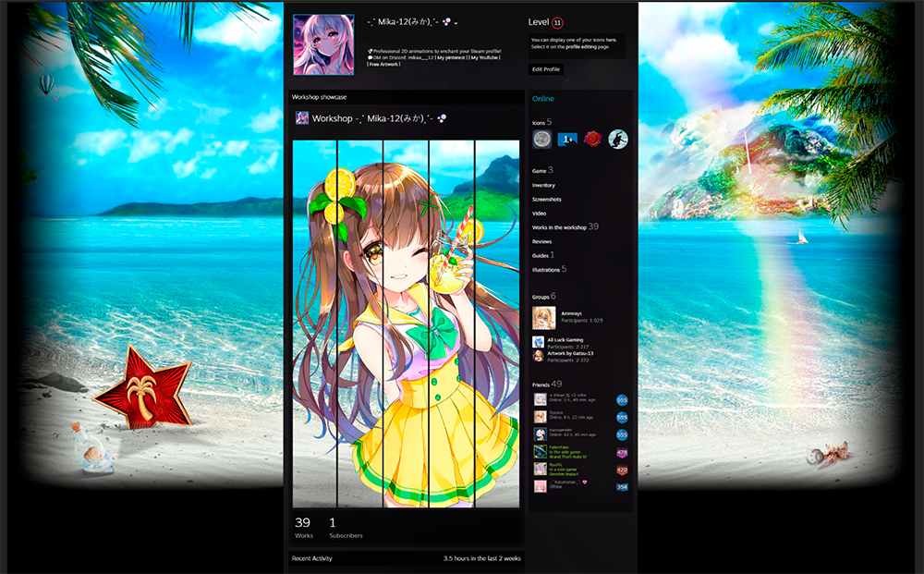Open the fourth workshop artwork strip with striped straw
This screenshot has height=574, width=924.
click(452, 324)
